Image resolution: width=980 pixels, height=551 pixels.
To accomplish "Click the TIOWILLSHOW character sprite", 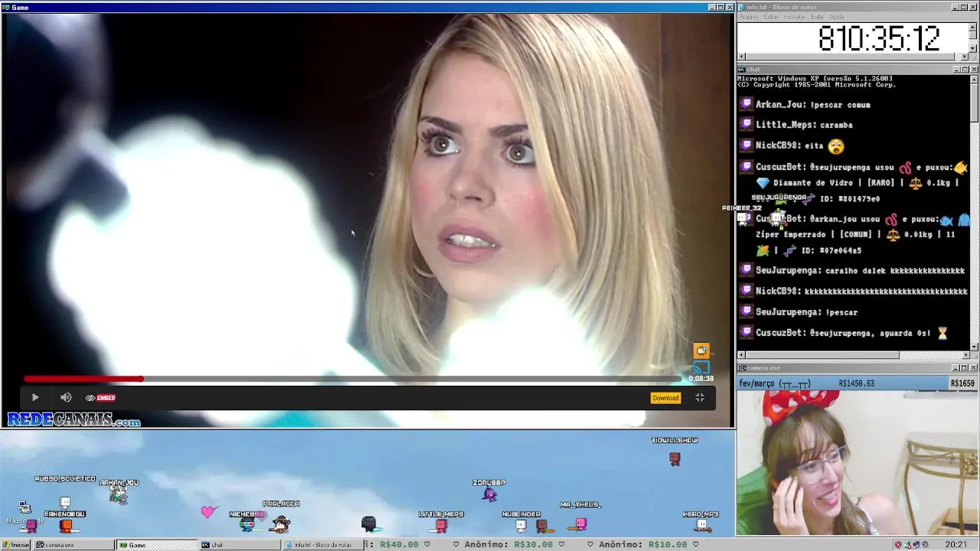I will tap(675, 458).
